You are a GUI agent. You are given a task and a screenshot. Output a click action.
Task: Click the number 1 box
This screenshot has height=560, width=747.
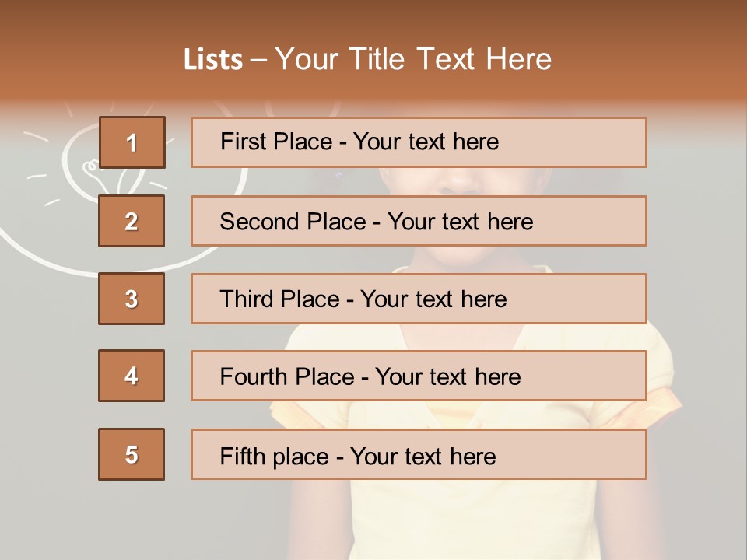pyautogui.click(x=132, y=142)
